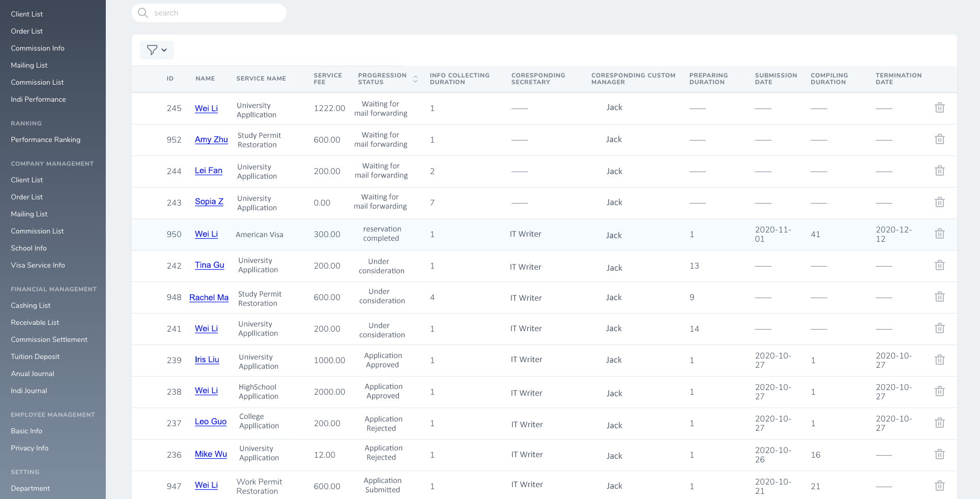Viewport: 980px width, 499px height.
Task: Open Lei Fan client link
Action: [208, 170]
